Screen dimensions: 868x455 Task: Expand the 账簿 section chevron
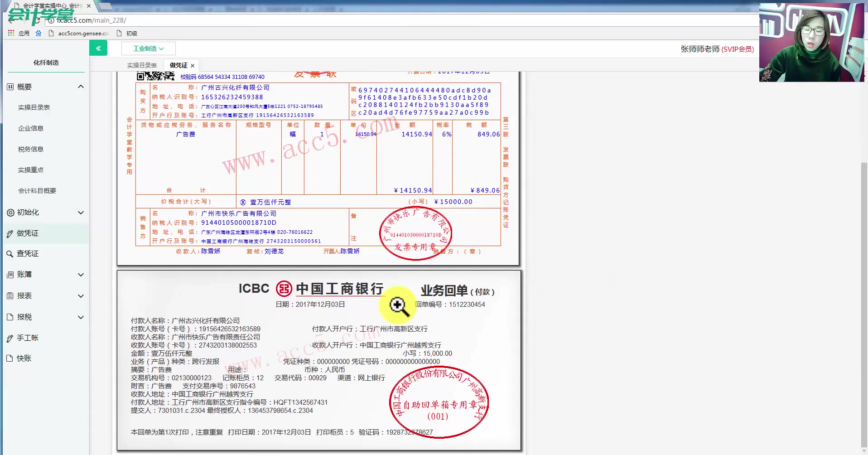(81, 275)
